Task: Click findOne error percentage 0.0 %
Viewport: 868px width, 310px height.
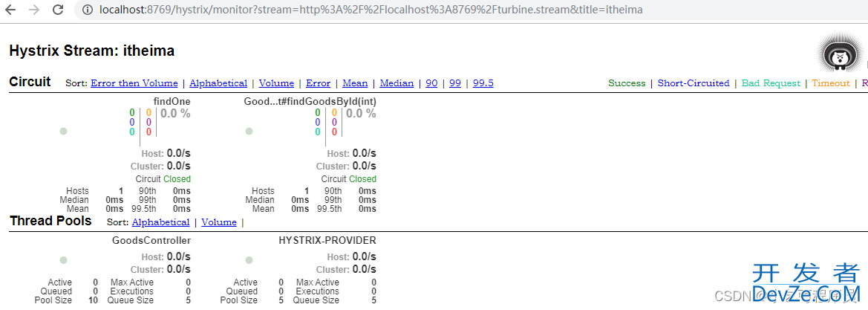Action: point(175,114)
